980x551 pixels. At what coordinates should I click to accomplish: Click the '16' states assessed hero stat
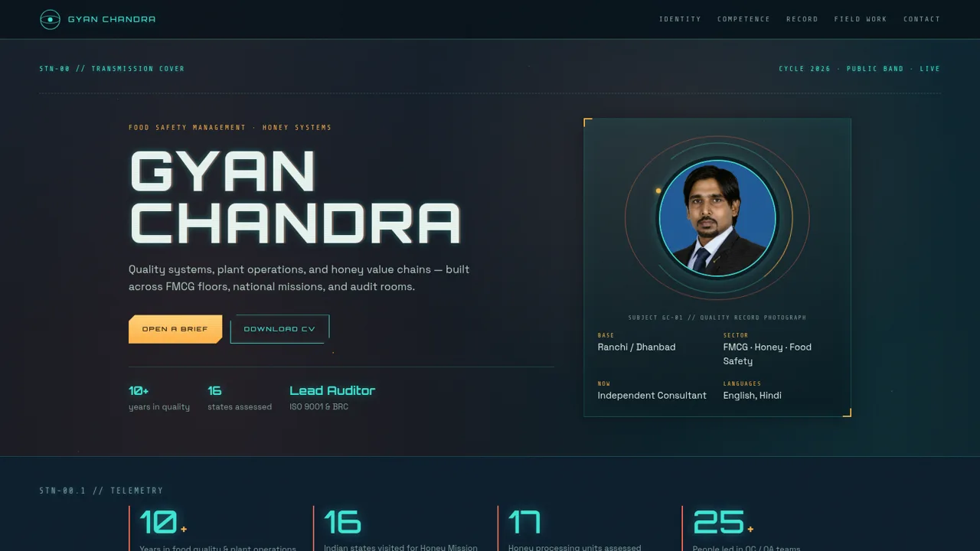(x=214, y=390)
